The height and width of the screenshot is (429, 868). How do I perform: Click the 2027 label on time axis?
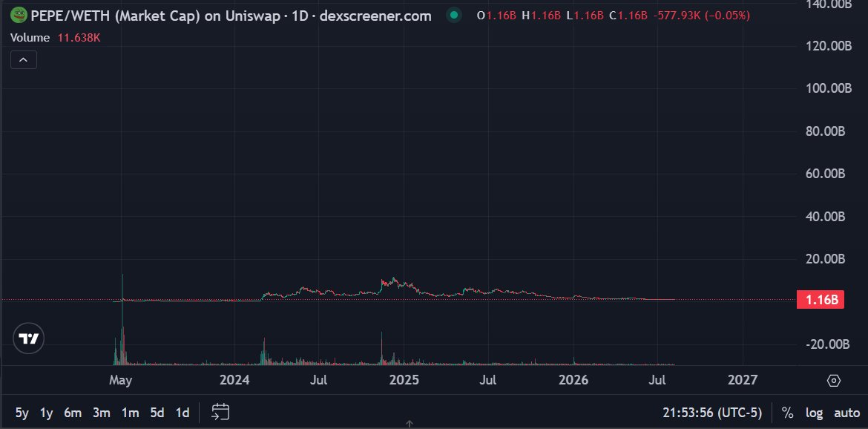[743, 380]
